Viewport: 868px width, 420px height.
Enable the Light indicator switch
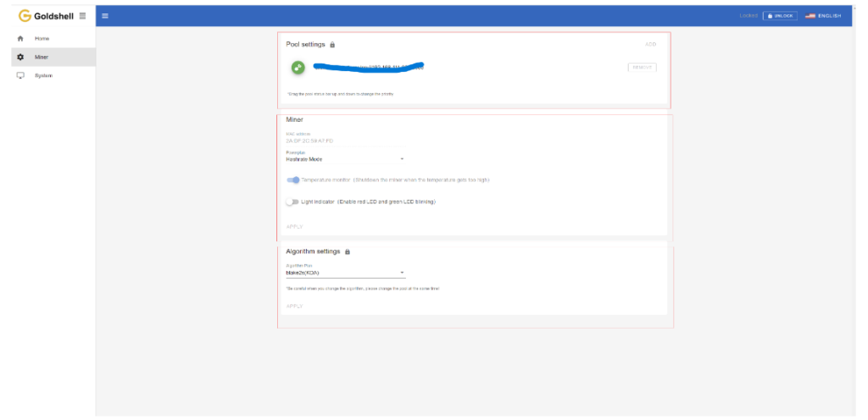click(x=292, y=202)
